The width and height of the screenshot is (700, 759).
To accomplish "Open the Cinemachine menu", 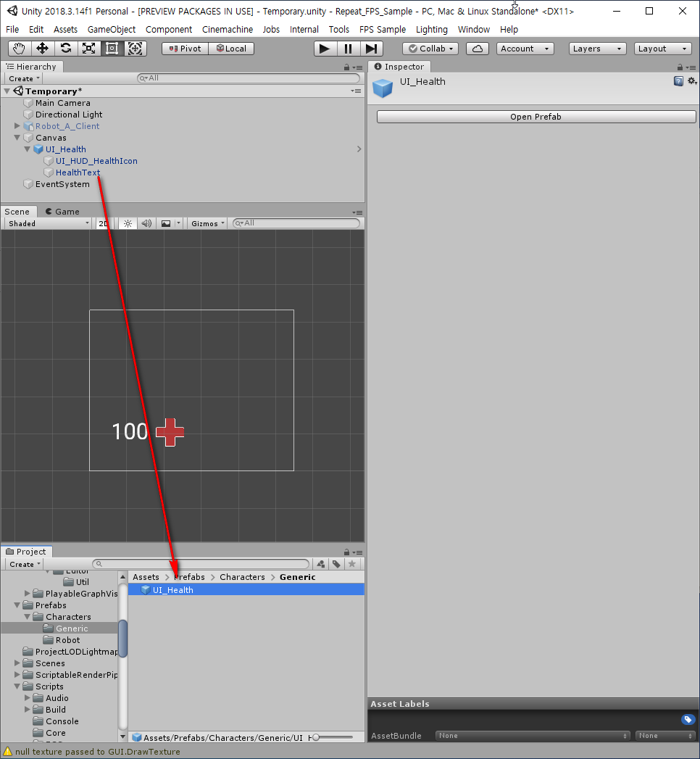I will 228,30.
